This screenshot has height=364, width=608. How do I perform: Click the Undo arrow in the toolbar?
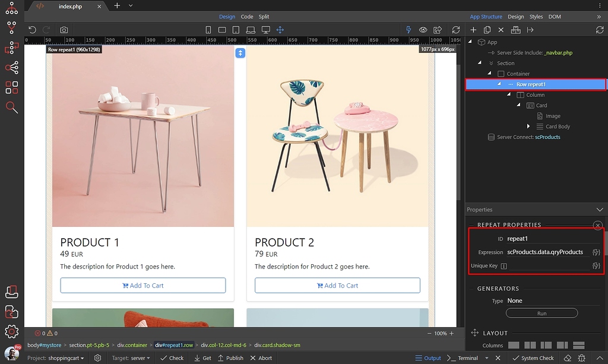pyautogui.click(x=32, y=30)
